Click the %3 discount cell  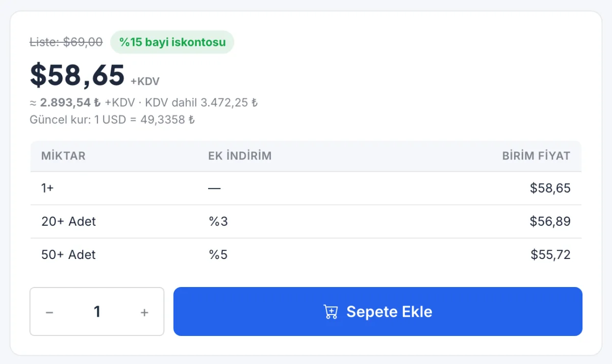pyautogui.click(x=218, y=221)
